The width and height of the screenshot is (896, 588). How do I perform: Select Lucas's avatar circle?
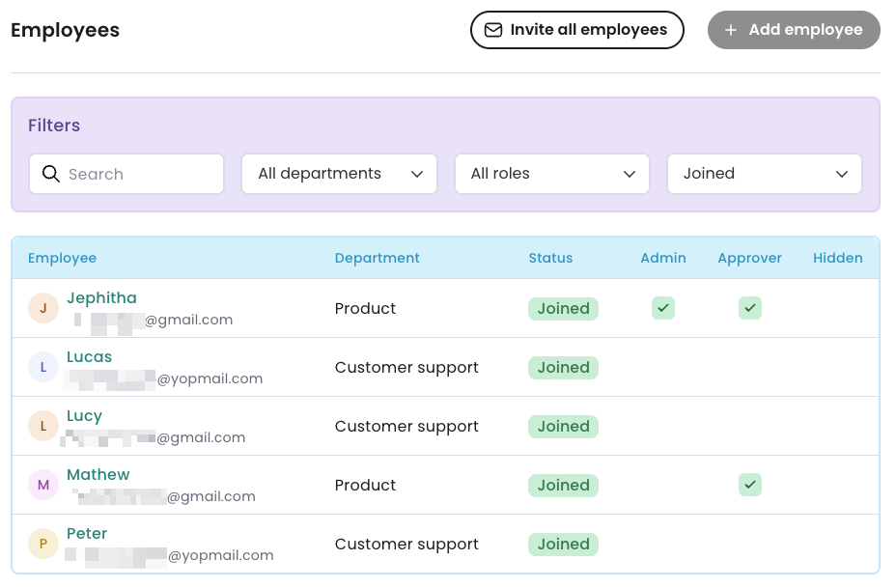click(x=43, y=367)
